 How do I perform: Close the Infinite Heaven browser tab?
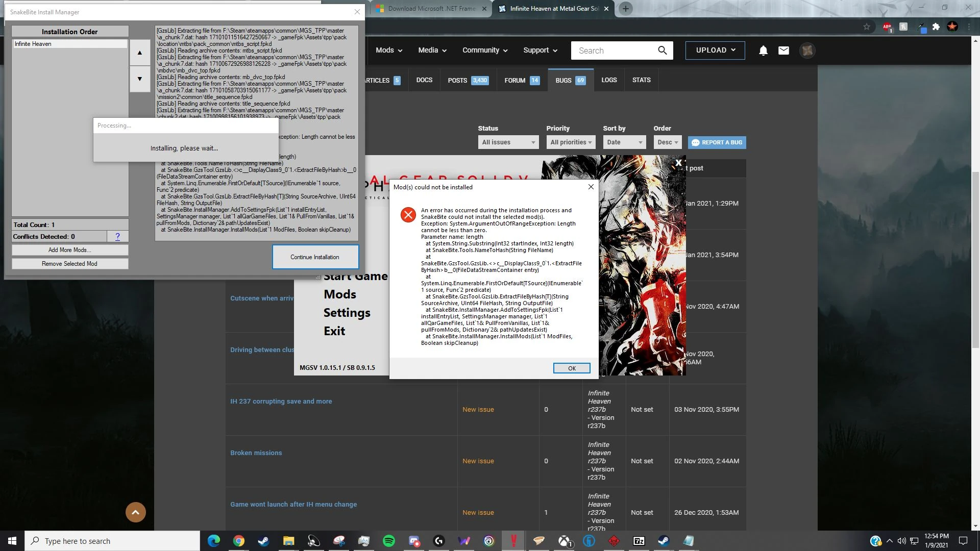606,9
